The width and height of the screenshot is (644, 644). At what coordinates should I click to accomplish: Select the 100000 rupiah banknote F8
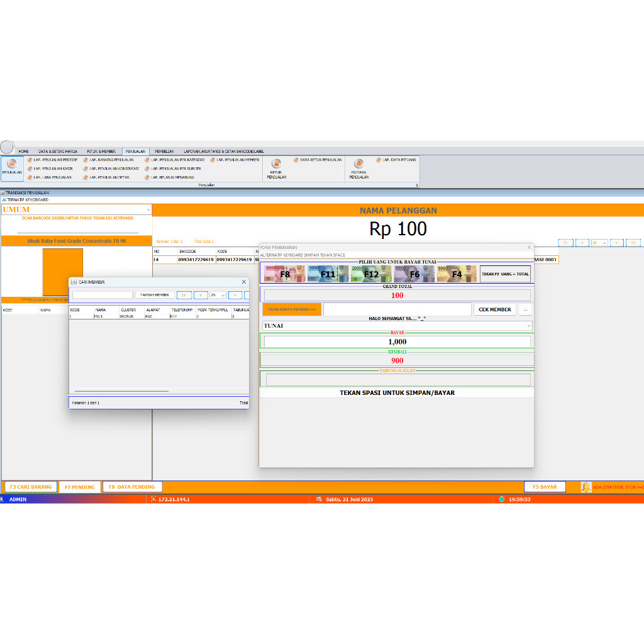pos(284,274)
